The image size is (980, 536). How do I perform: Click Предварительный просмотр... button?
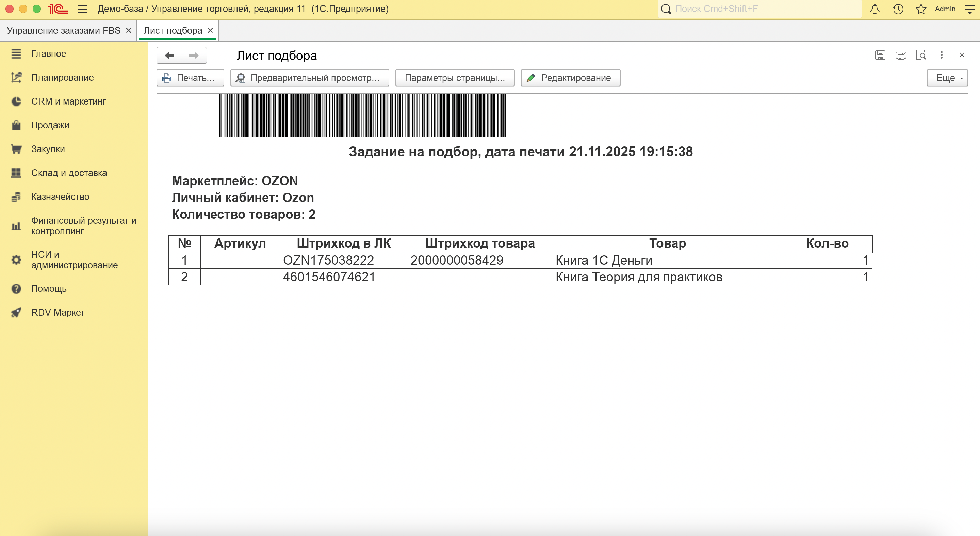[x=309, y=78]
